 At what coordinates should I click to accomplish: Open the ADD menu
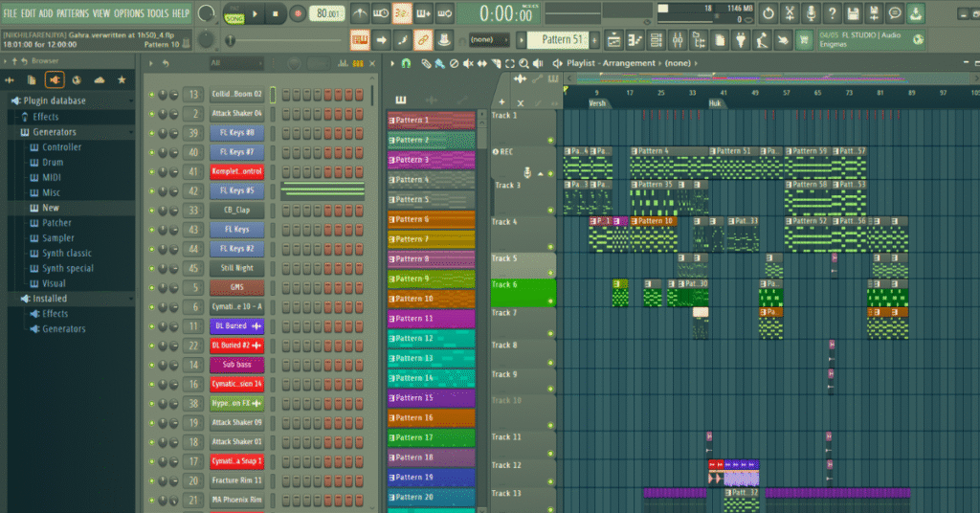click(x=46, y=13)
